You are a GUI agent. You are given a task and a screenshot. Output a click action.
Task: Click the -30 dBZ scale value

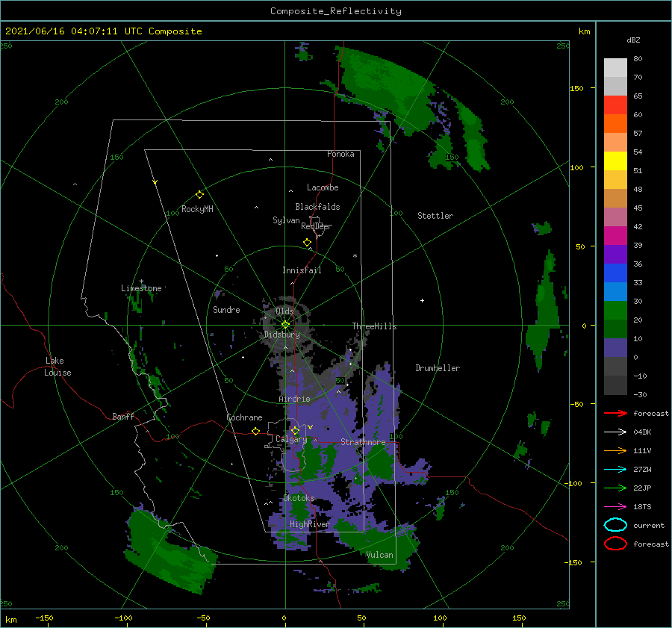[640, 395]
